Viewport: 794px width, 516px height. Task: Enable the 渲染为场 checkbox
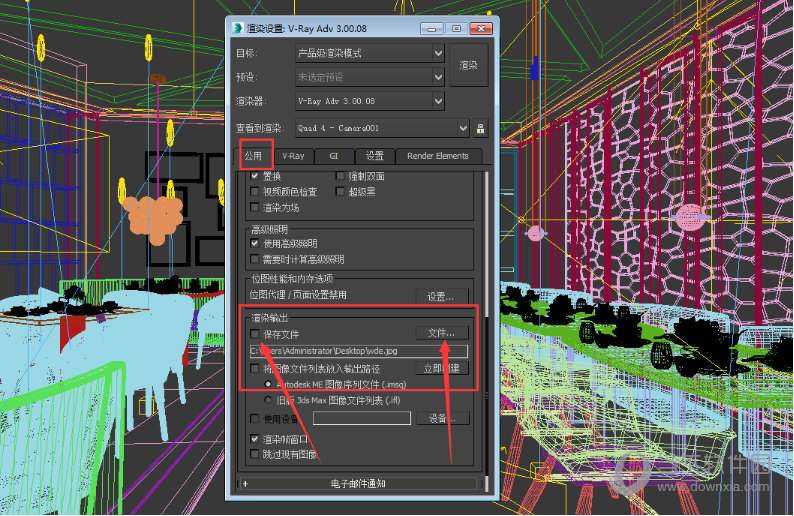(255, 207)
